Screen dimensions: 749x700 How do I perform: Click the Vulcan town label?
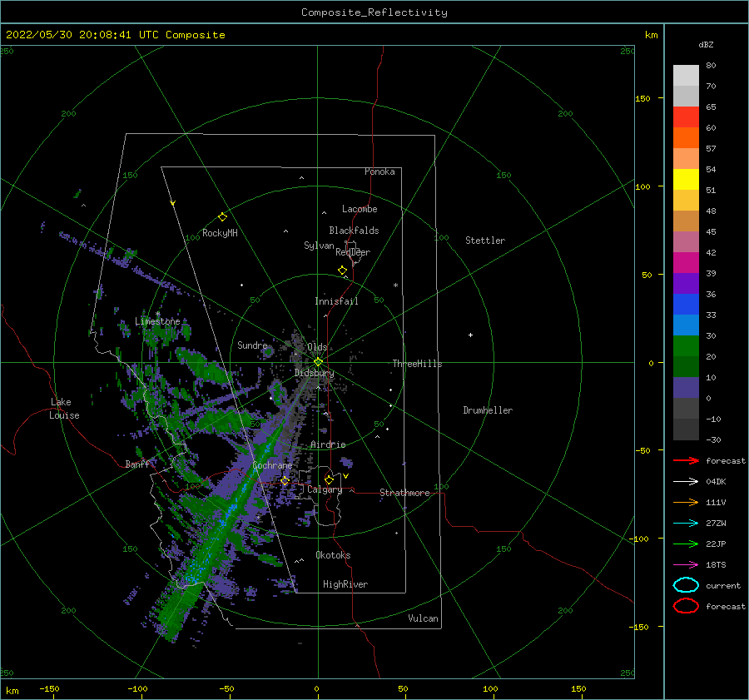click(x=423, y=618)
